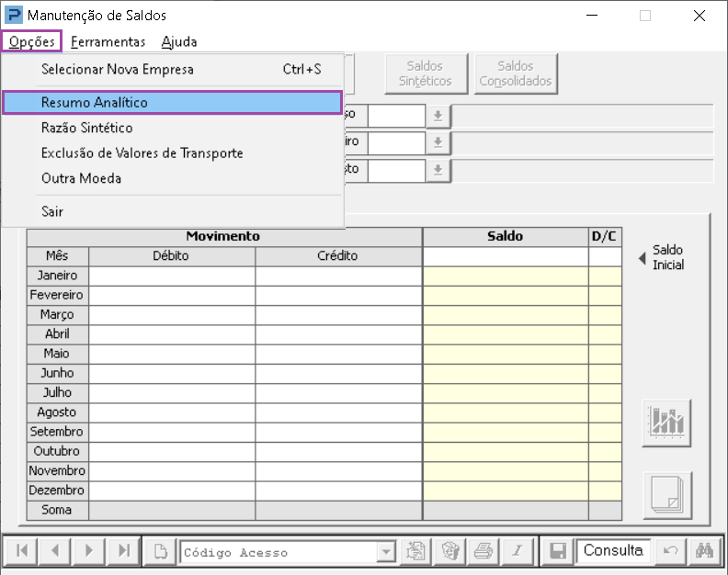728x575 pixels.
Task: Expand the Código Acesso dropdown
Action: click(387, 552)
